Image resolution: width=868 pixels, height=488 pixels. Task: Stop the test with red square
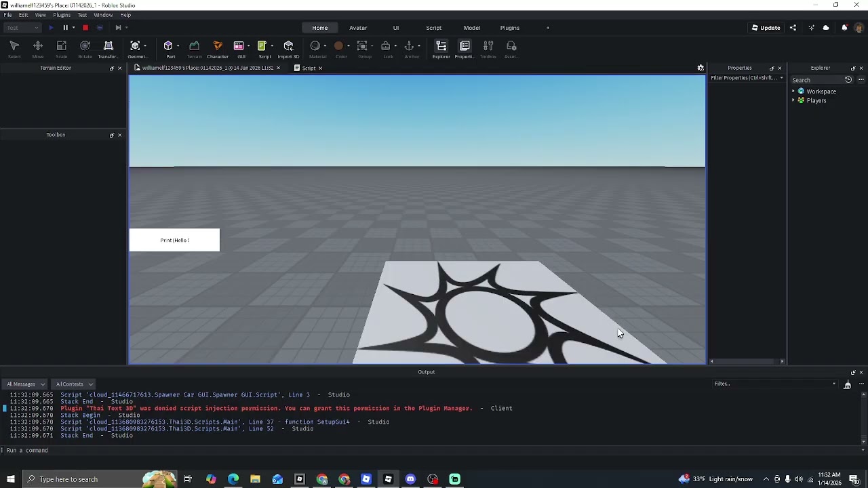[85, 28]
